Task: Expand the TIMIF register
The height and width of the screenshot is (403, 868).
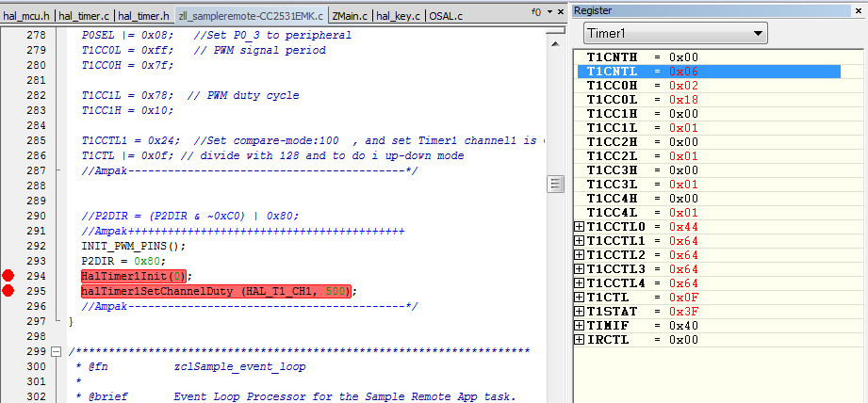Action: tap(579, 326)
